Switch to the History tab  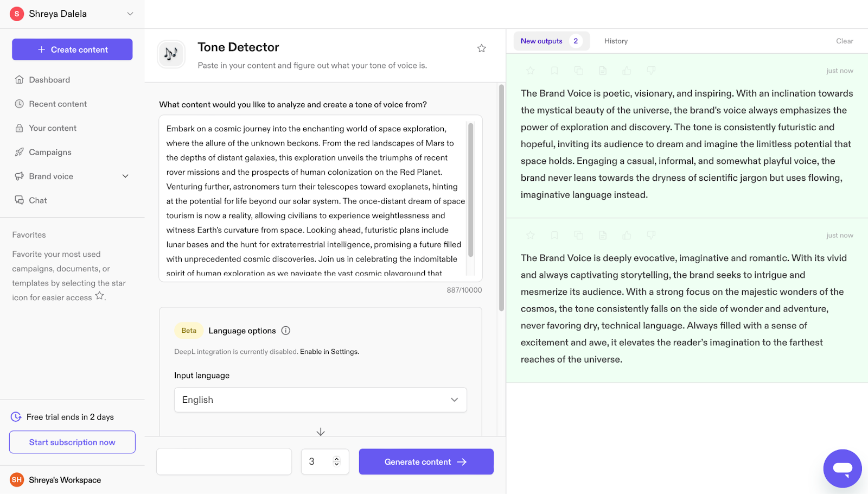616,41
